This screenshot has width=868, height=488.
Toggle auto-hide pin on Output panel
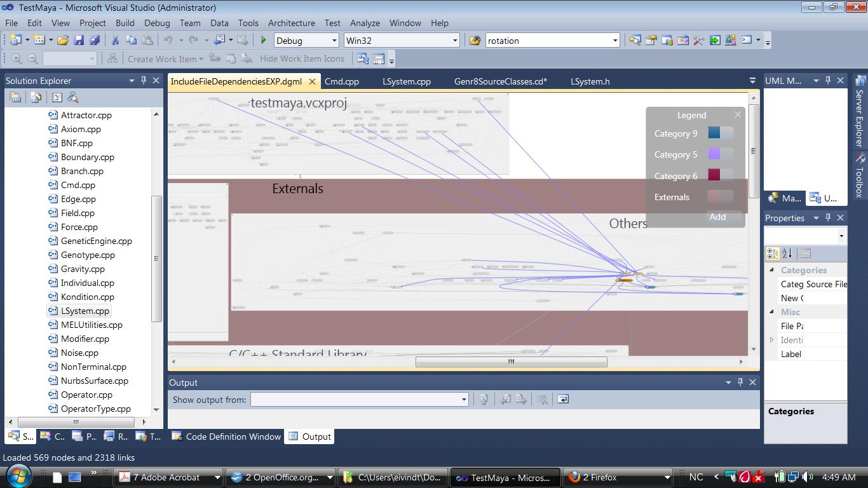tap(740, 382)
